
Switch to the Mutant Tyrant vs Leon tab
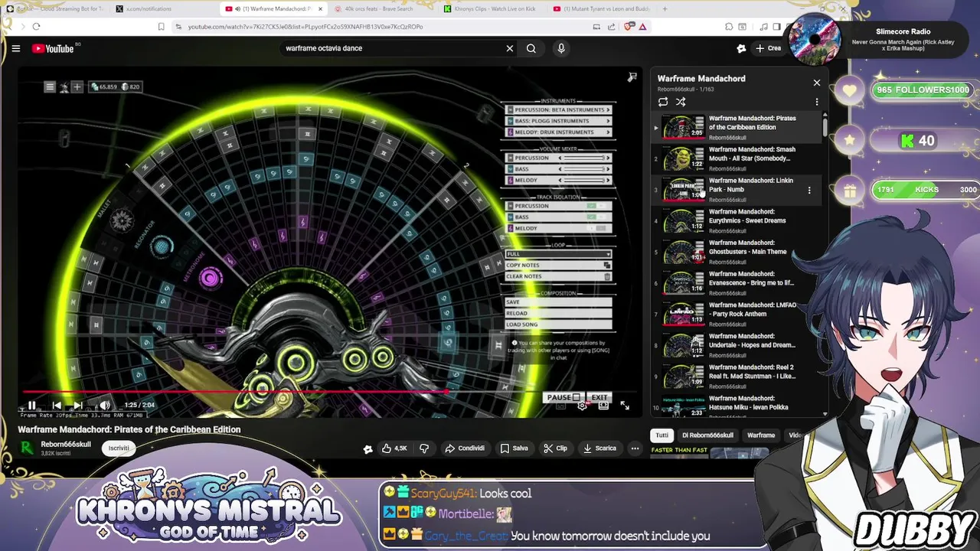tap(601, 9)
